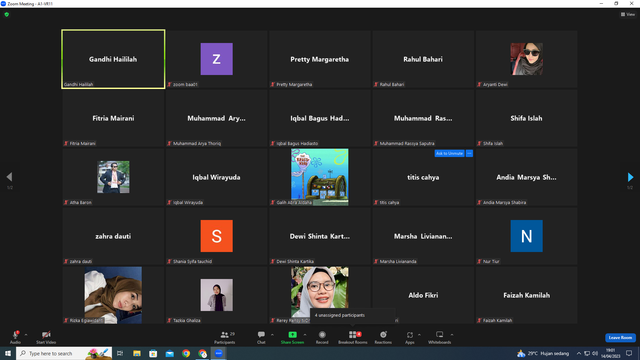This screenshot has width=640, height=360.
Task: Click the Andia Marsya Sh... tile
Action: pyautogui.click(x=527, y=177)
